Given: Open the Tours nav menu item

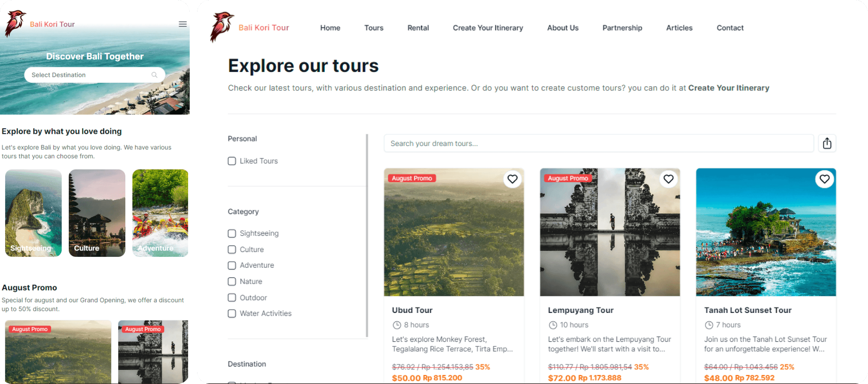Looking at the screenshot, I should pyautogui.click(x=374, y=28).
